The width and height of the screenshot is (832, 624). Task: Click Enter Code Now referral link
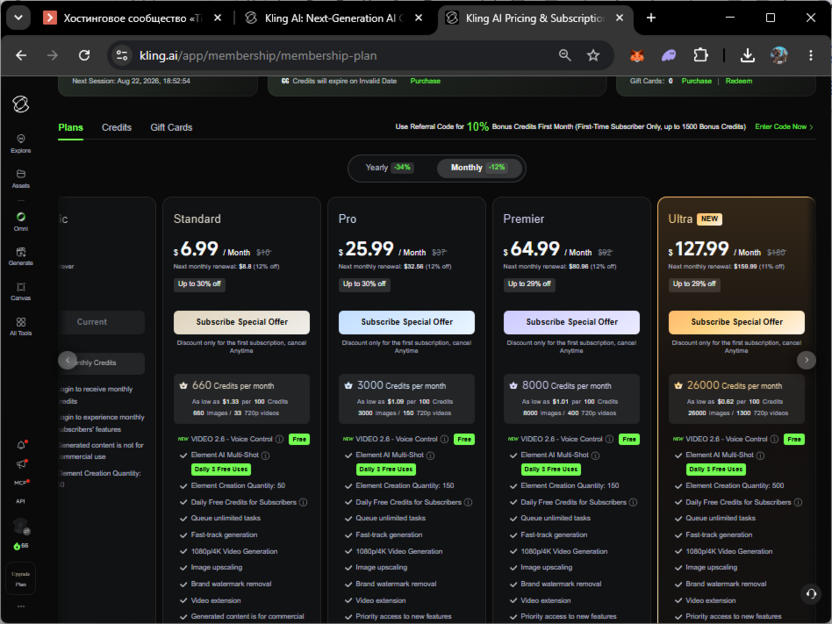tap(784, 127)
